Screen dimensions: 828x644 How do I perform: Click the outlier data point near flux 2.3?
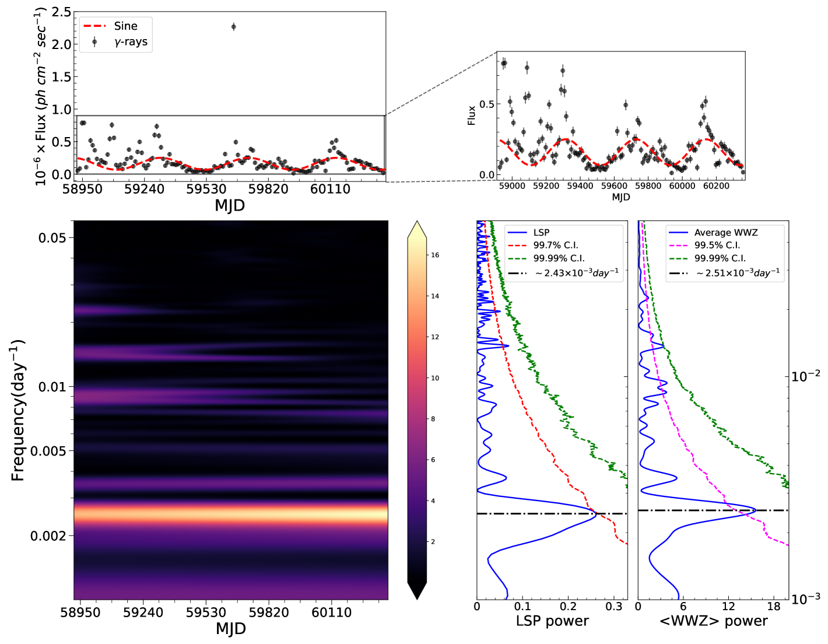coord(233,27)
